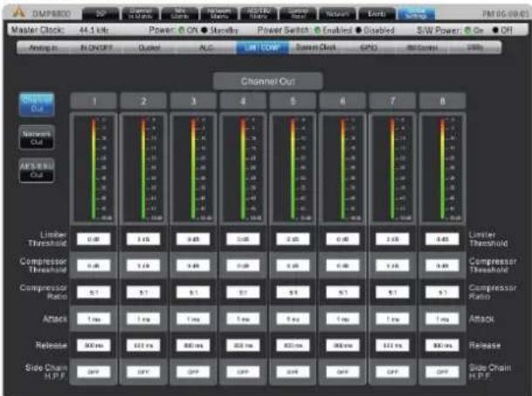
Task: Switch to the GPIO sub-tab
Action: (x=369, y=47)
